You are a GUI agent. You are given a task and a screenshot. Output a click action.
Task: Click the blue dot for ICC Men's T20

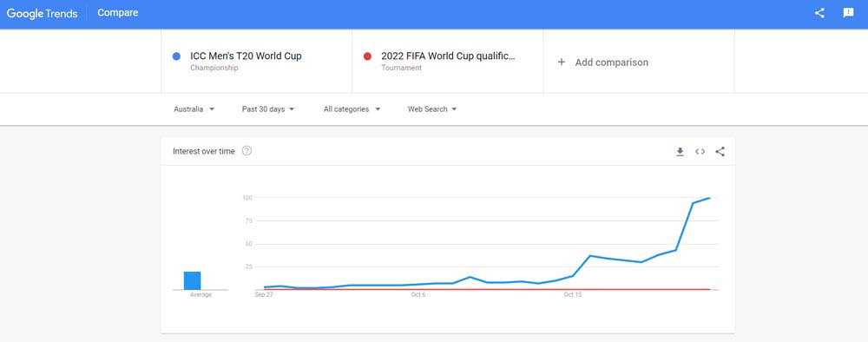(176, 56)
